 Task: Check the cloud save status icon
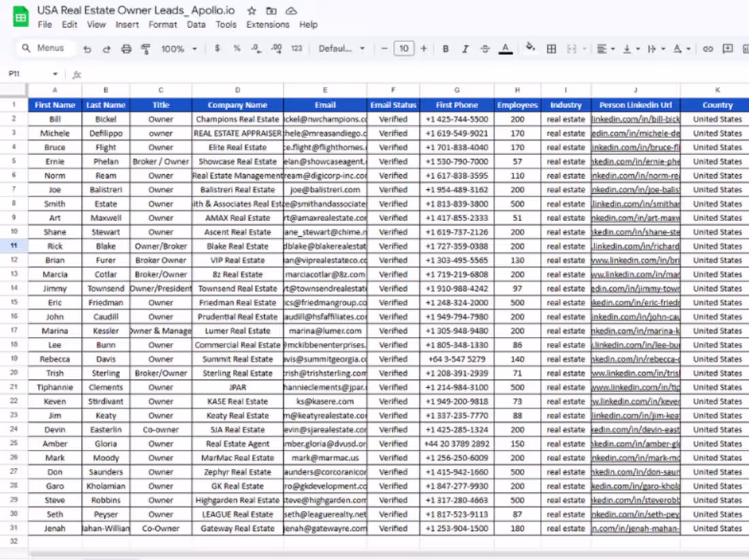pos(291,10)
